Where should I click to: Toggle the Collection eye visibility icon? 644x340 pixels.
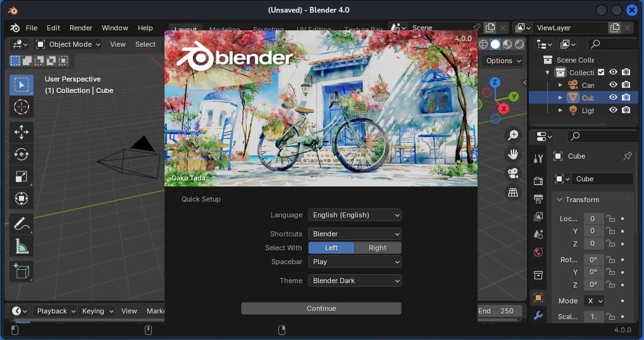coord(613,72)
